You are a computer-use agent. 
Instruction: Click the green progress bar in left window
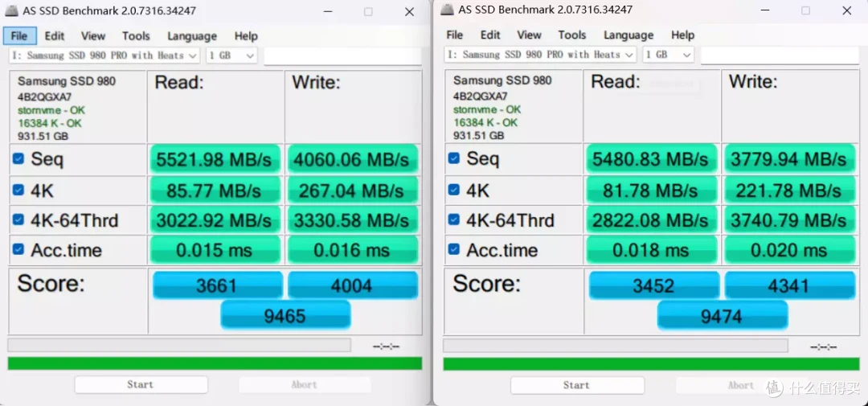coord(215,363)
